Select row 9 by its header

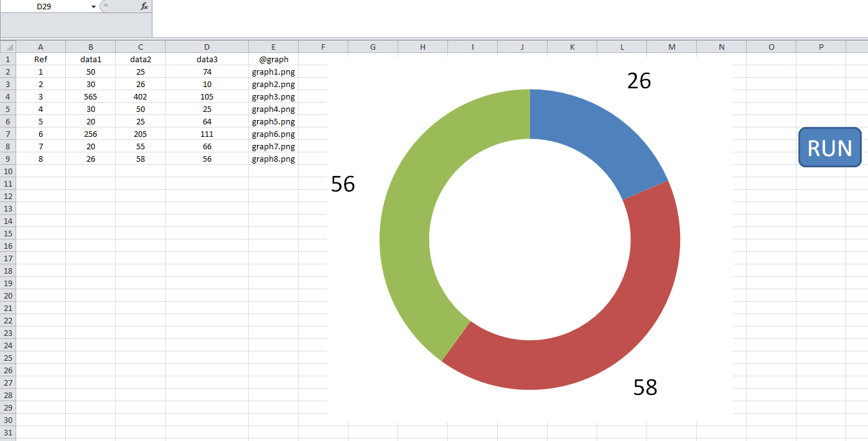point(8,159)
